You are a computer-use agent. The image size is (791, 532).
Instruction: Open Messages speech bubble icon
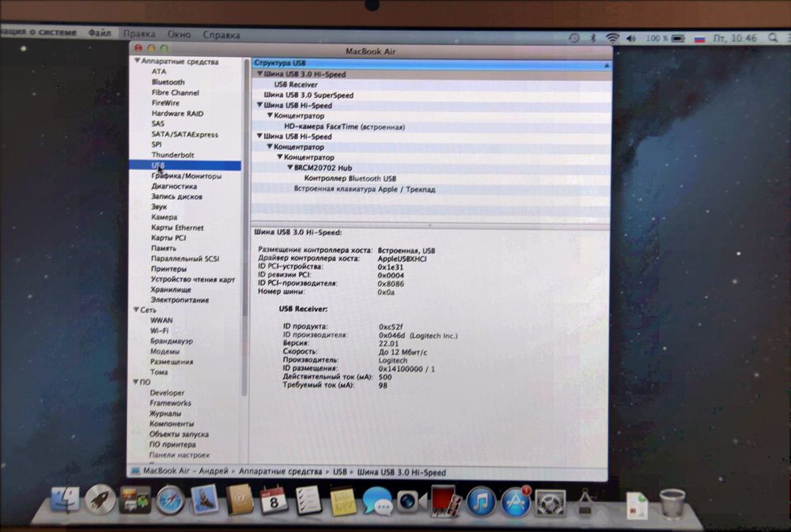(x=377, y=501)
